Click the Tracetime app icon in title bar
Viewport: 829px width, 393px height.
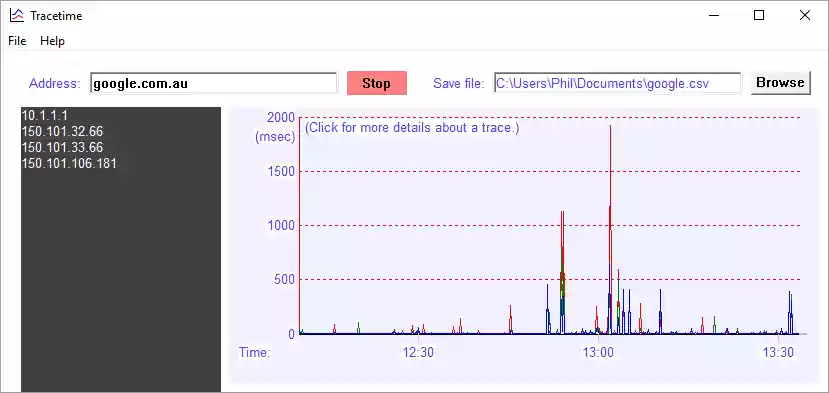[x=17, y=16]
